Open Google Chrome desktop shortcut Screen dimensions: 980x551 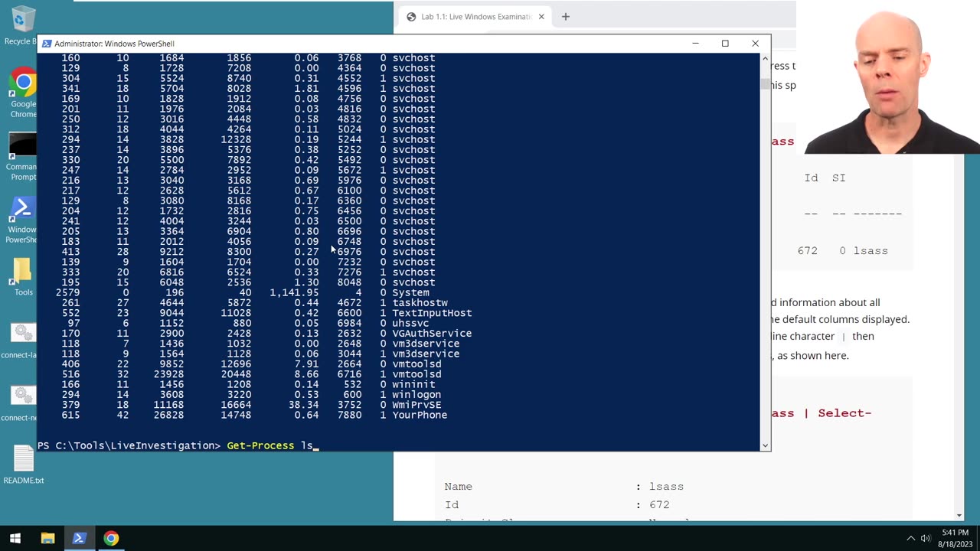tap(23, 93)
